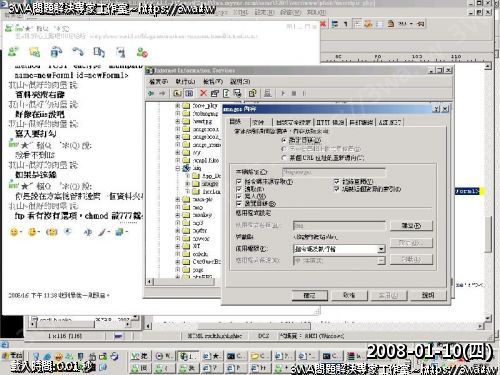Click the phone call icon in messenger toolbar
This screenshot has width=500, height=375.
[78, 52]
